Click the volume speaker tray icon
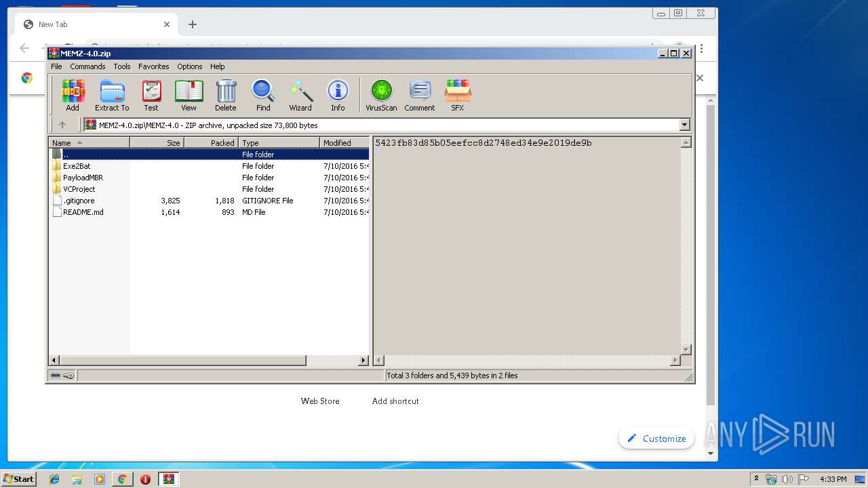The image size is (868, 488). (x=787, y=479)
